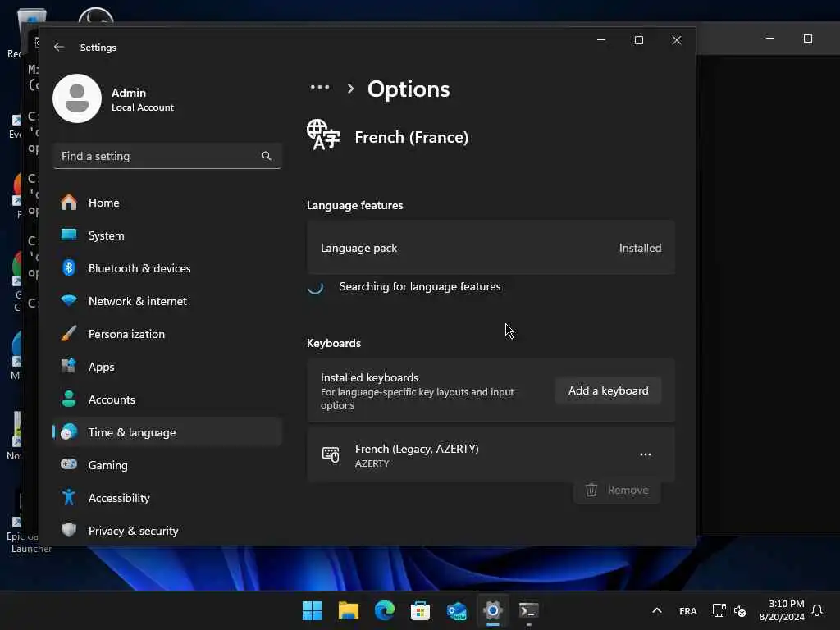Select Accounts in sidebar
Screen dimensions: 840x630
click(167, 399)
